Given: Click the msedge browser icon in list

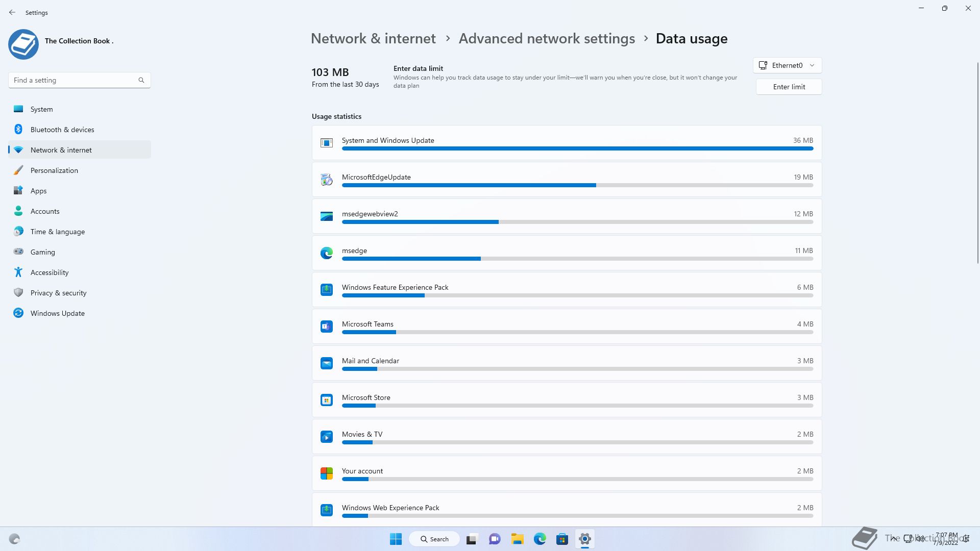Looking at the screenshot, I should pyautogui.click(x=327, y=253).
